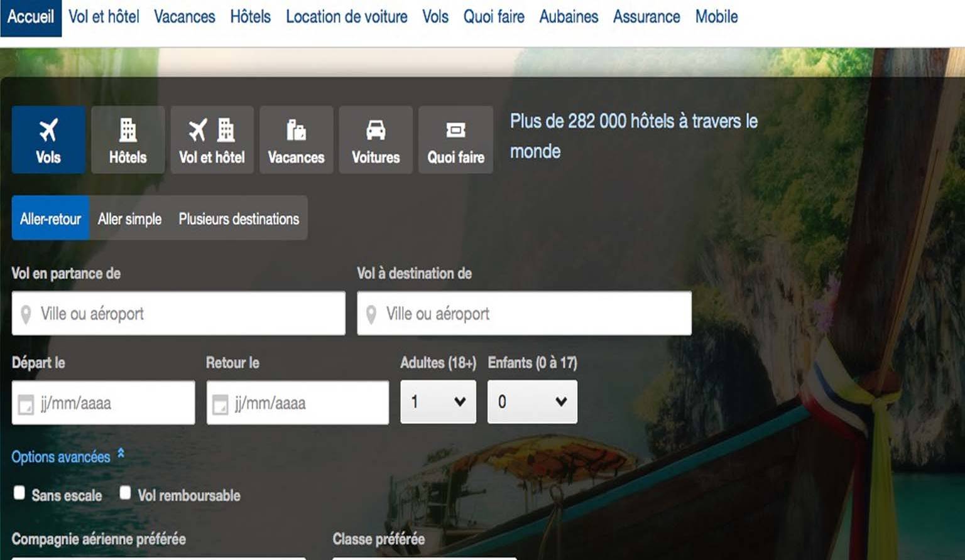The width and height of the screenshot is (965, 560).
Task: Focus the Vol en partance de field
Action: tap(178, 313)
